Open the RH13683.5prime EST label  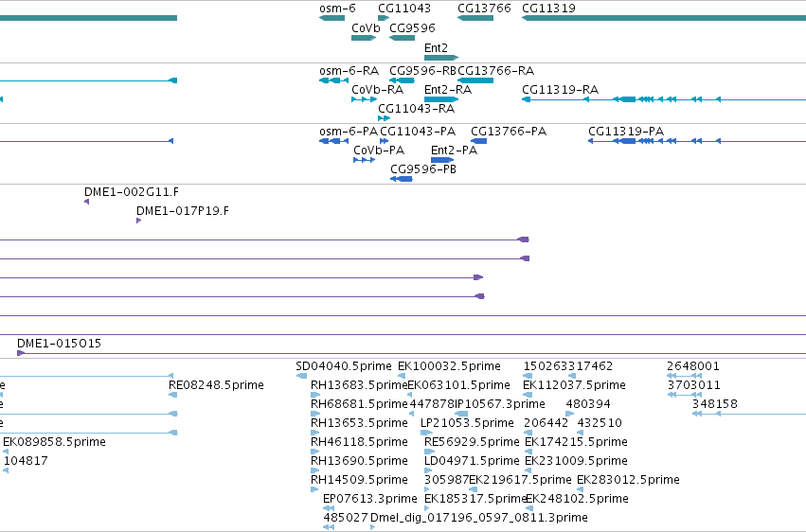coord(359,385)
